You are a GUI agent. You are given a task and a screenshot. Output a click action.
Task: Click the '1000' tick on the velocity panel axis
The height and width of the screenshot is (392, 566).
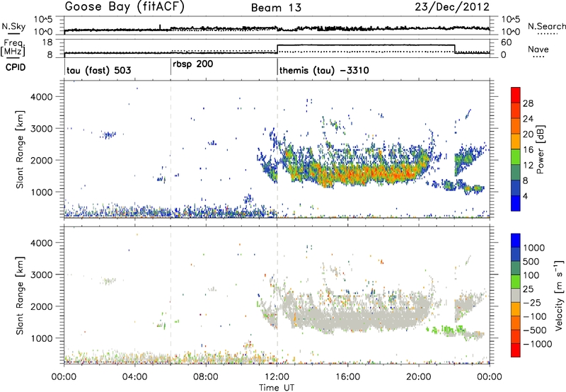[x=42, y=338]
